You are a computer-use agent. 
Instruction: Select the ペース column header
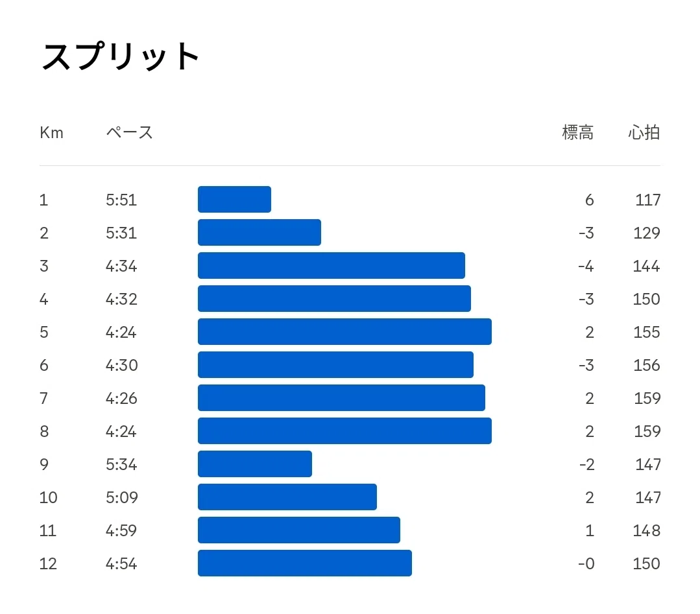(x=130, y=132)
